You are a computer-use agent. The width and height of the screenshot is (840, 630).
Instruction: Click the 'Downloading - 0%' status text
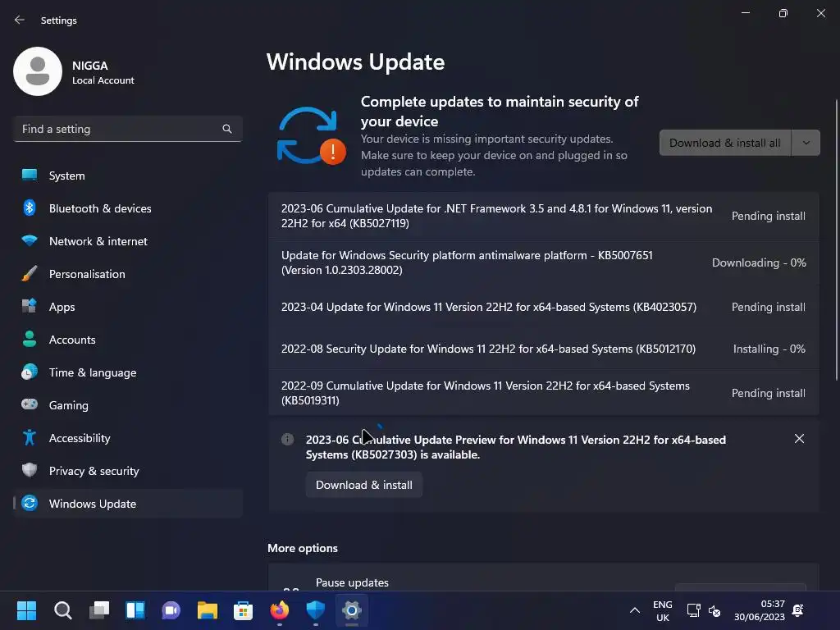(x=759, y=262)
